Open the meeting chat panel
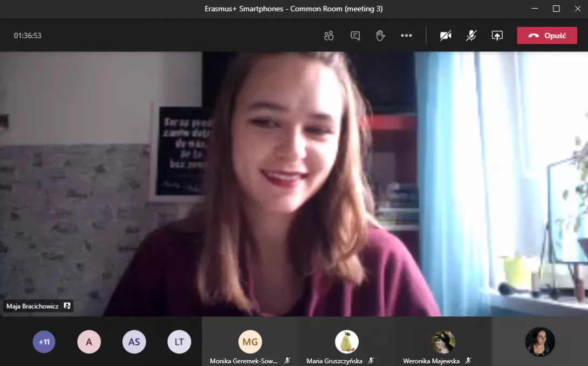This screenshot has width=588, height=366. tap(355, 36)
